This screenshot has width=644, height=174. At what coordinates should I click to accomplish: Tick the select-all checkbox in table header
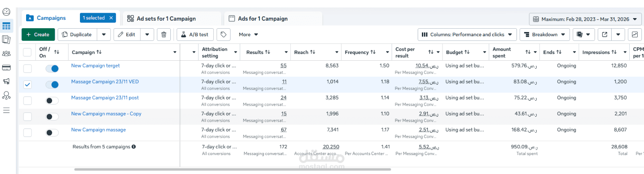point(27,52)
